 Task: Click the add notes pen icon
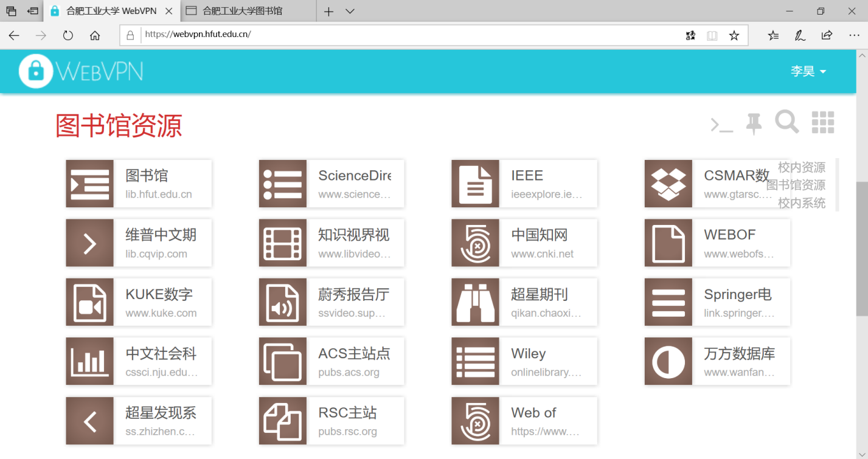[800, 35]
